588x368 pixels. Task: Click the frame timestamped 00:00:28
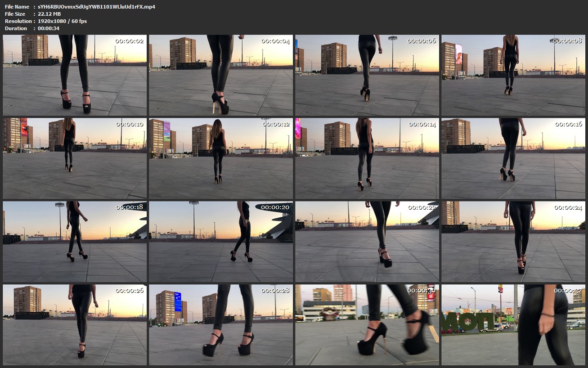pos(221,325)
